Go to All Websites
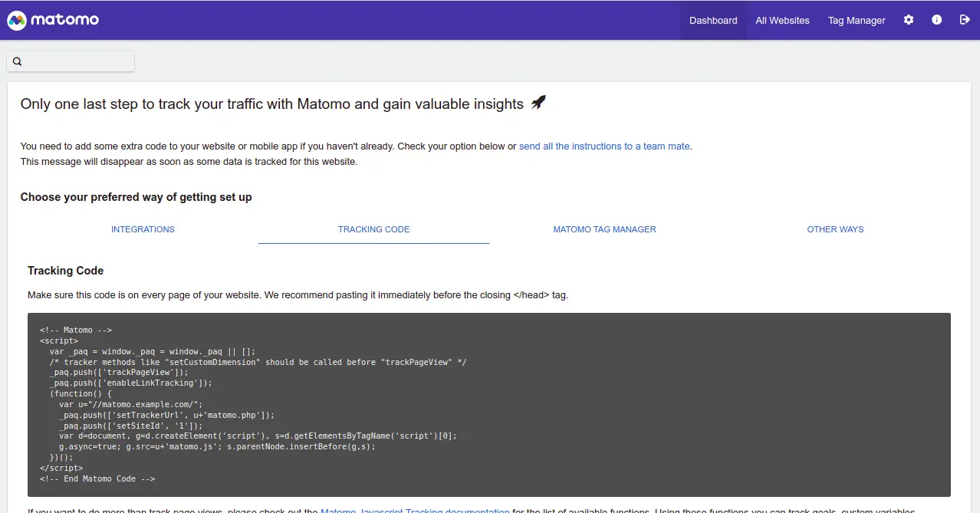 [782, 21]
